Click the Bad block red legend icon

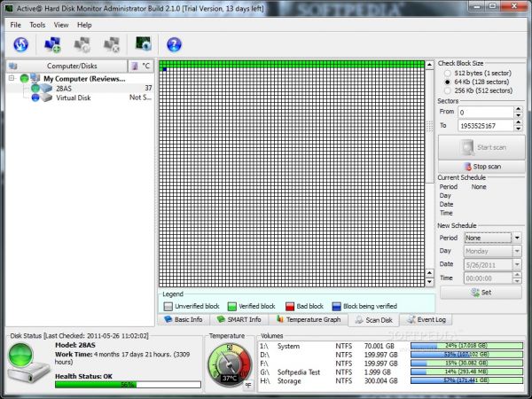click(x=290, y=307)
